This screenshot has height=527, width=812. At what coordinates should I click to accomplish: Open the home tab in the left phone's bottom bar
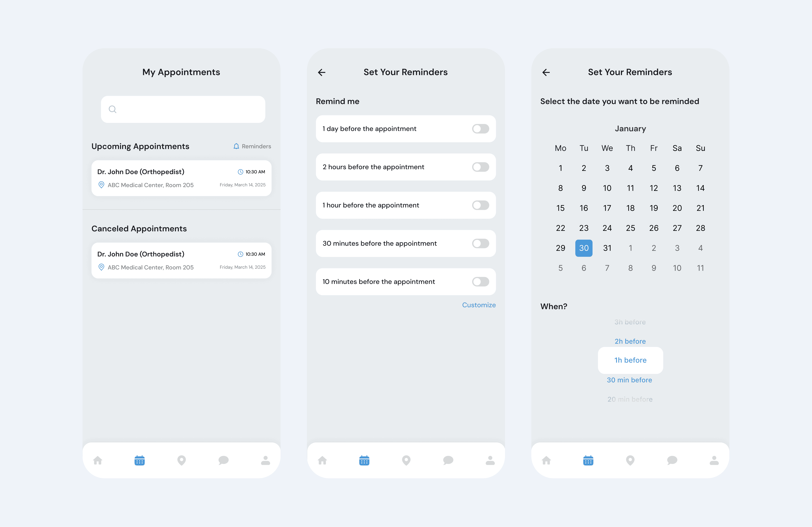98,461
